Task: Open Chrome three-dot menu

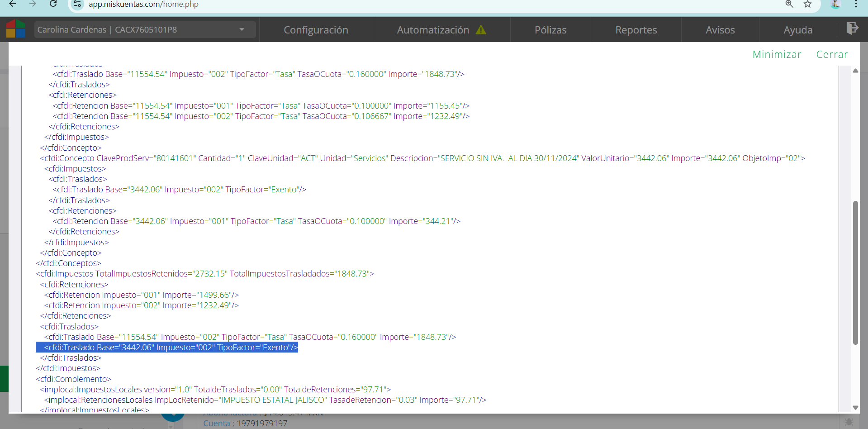Action: [856, 4]
